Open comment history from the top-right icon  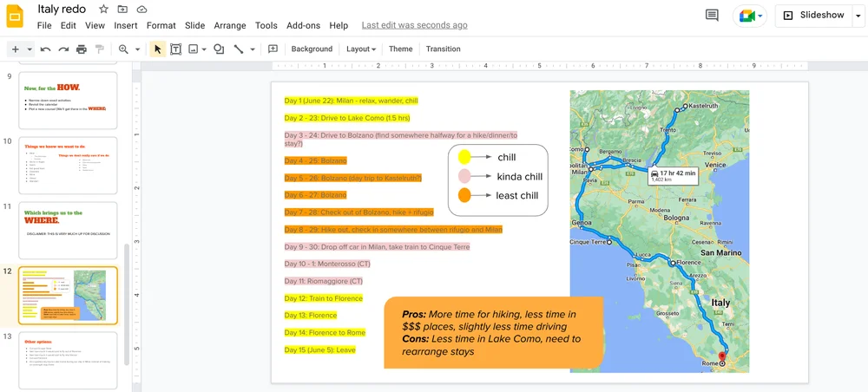[x=712, y=16]
